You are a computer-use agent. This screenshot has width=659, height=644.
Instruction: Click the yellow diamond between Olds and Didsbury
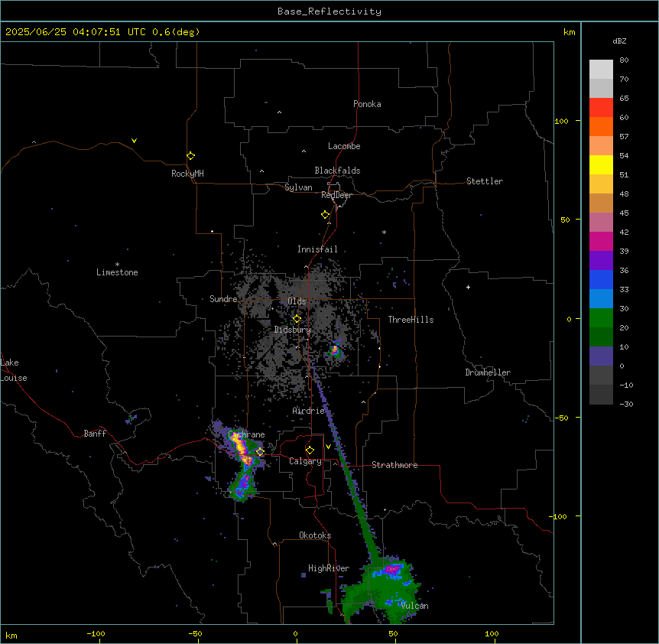[297, 319]
